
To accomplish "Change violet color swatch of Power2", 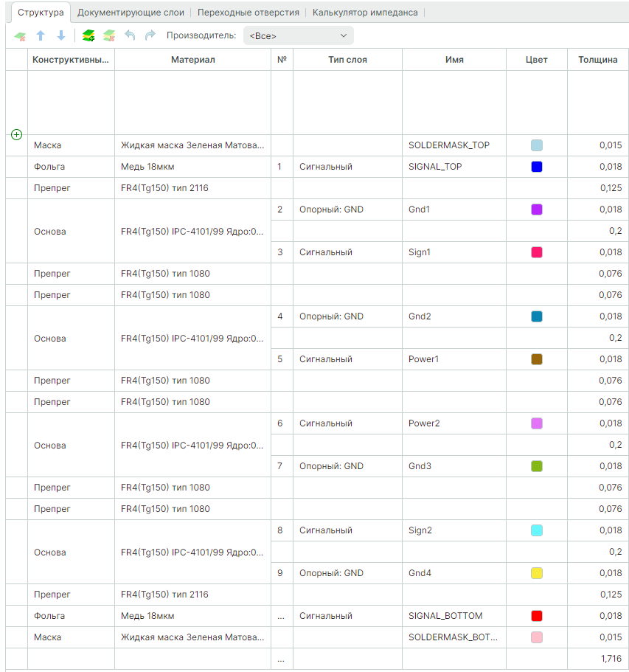I will (536, 423).
